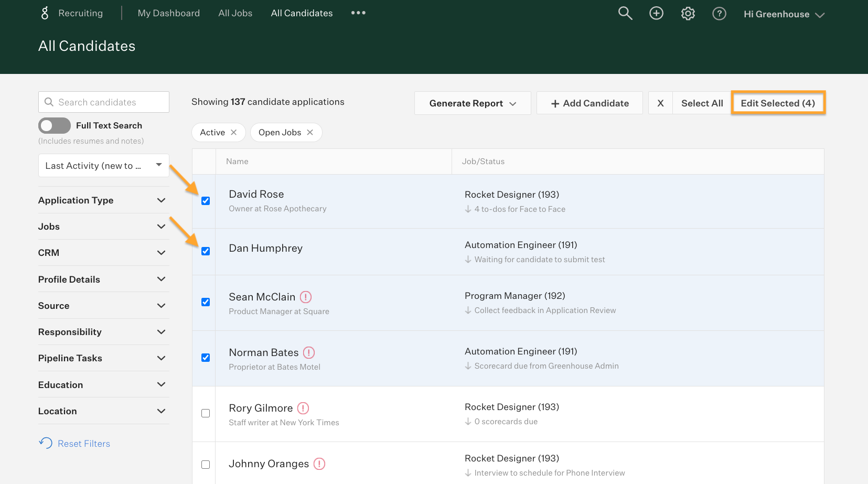Uncheck Dan Humphrey's checkbox
Image resolution: width=868 pixels, height=484 pixels.
tap(206, 251)
